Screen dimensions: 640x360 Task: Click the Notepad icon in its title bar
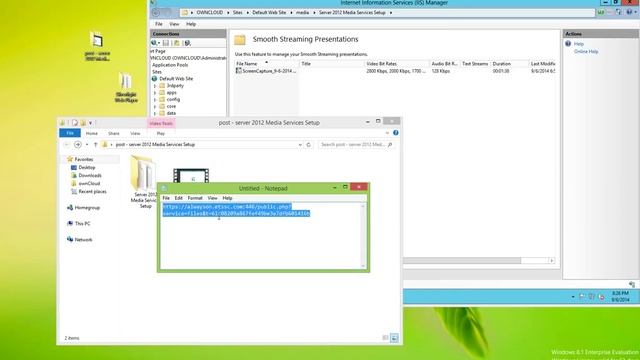[x=164, y=188]
